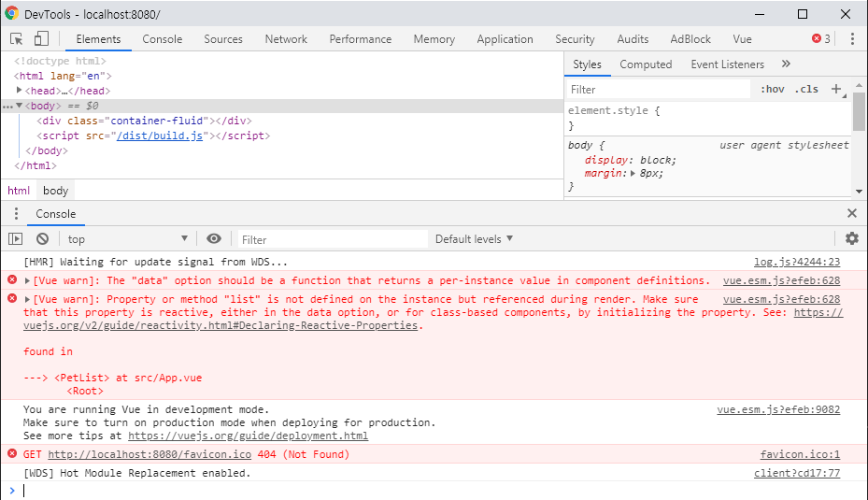This screenshot has width=868, height=500.
Task: Create a live expression with eye icon
Action: tap(214, 238)
